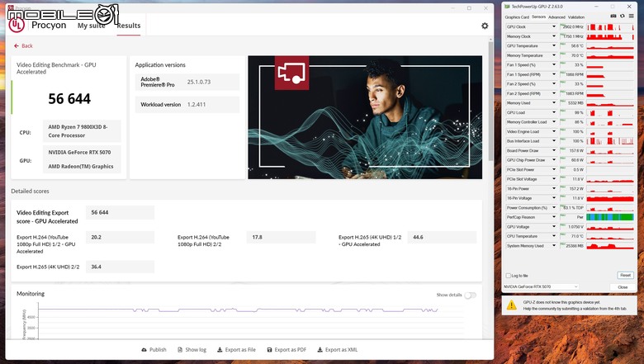
Task: Click the Publish button
Action: pos(154,350)
